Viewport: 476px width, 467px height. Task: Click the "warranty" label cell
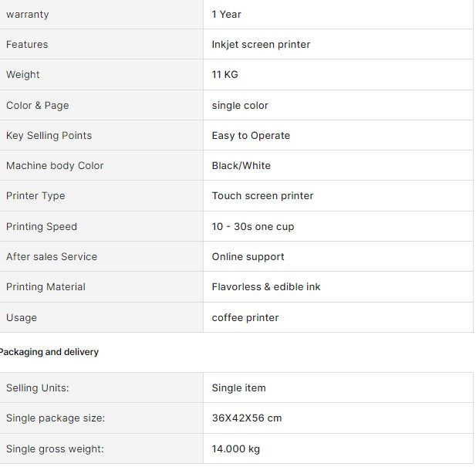(27, 14)
